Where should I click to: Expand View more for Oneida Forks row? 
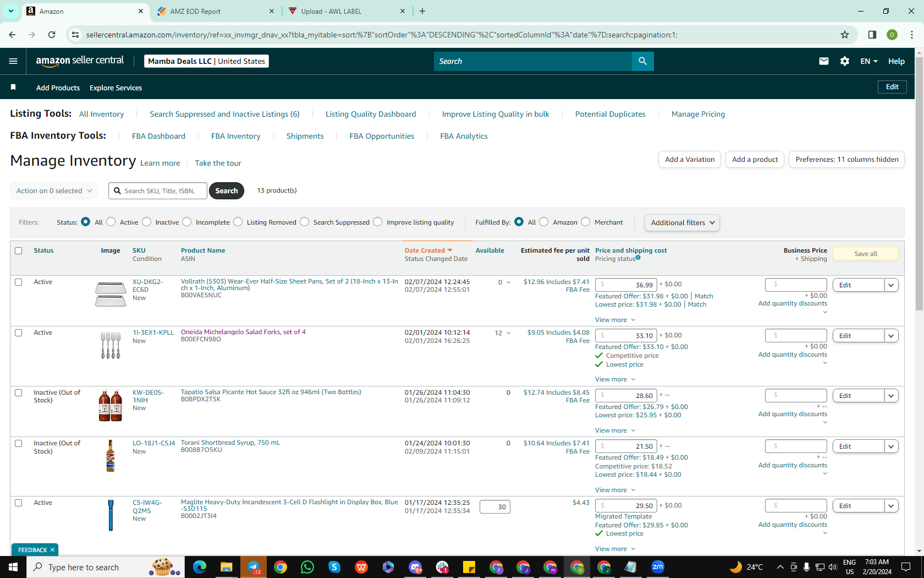tap(615, 379)
